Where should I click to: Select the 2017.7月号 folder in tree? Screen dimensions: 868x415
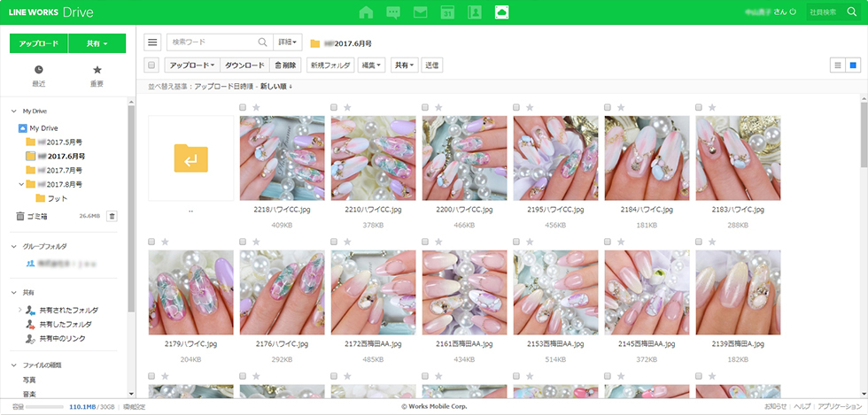(54, 170)
